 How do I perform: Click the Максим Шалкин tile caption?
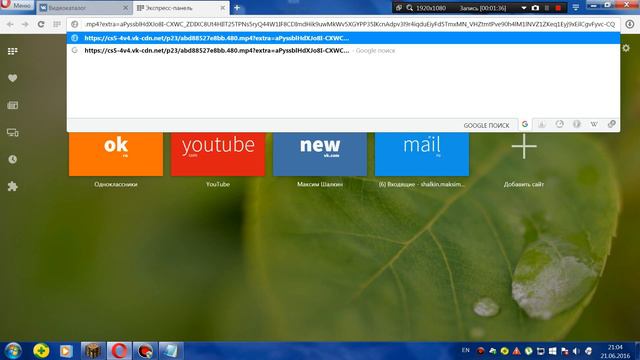point(320,184)
